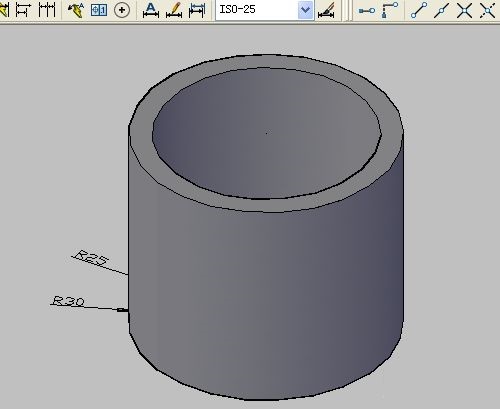
Task: Click the Dimension Update icon
Action: pos(197,10)
